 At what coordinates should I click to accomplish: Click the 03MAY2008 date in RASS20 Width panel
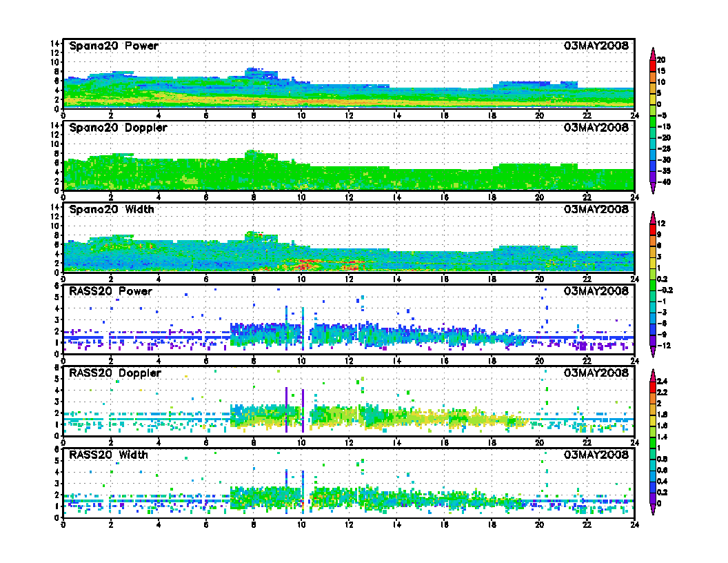(x=596, y=455)
